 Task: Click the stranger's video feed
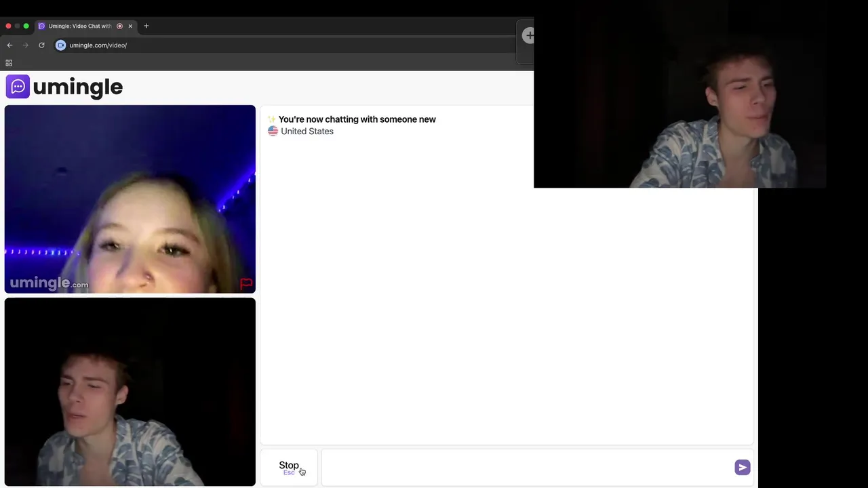tap(130, 199)
